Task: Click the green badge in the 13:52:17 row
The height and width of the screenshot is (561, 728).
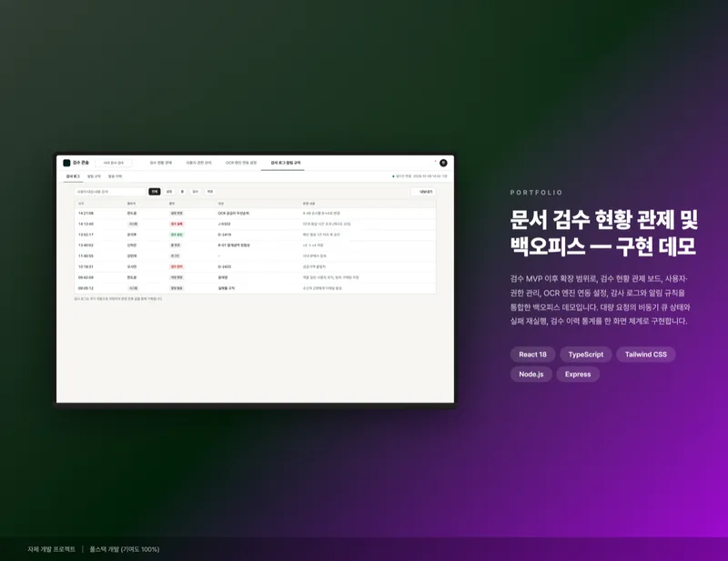Action: point(177,235)
